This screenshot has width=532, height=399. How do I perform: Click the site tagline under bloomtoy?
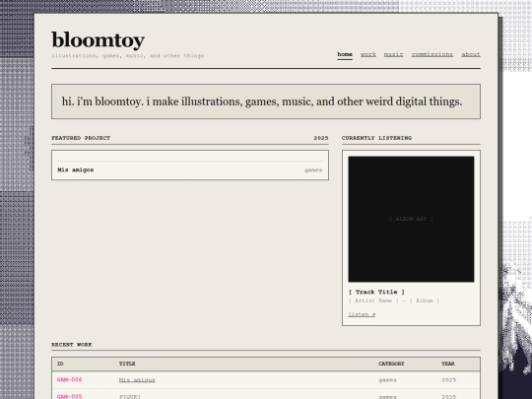(128, 55)
